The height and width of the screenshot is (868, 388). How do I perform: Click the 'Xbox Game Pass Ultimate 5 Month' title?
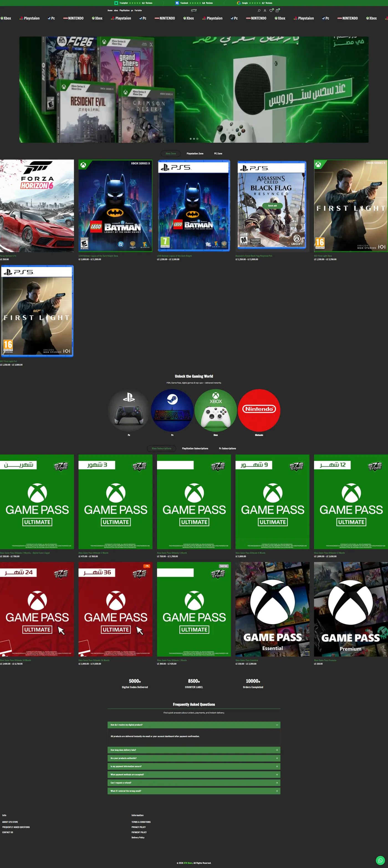click(172, 553)
